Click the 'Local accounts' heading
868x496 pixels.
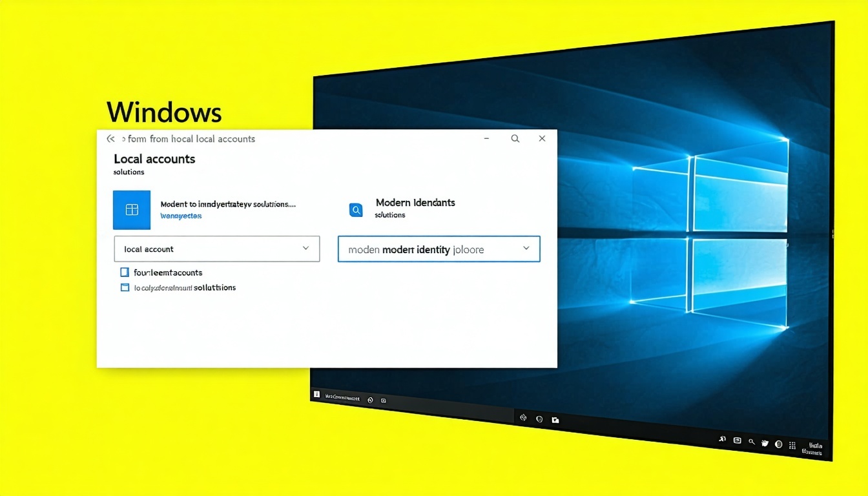coord(154,159)
